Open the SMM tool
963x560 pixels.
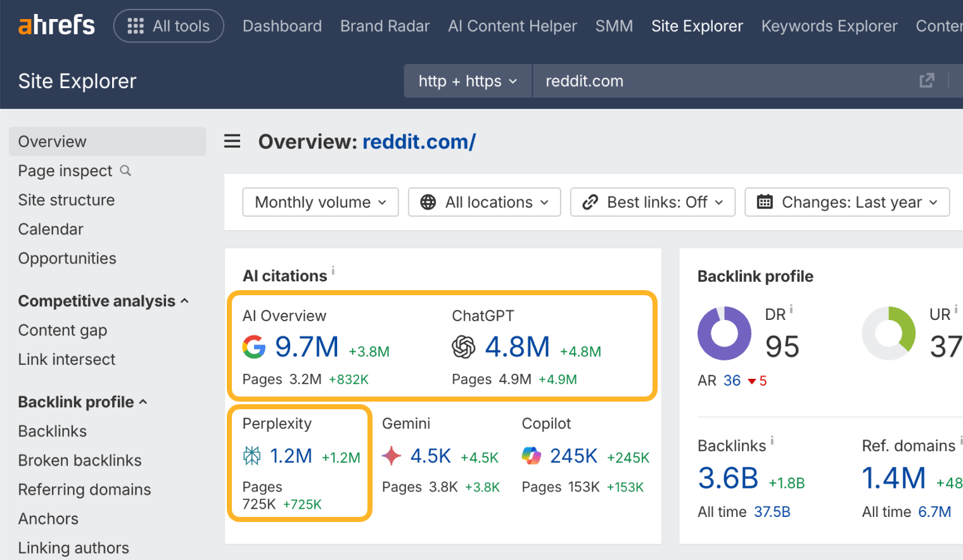[x=614, y=26]
